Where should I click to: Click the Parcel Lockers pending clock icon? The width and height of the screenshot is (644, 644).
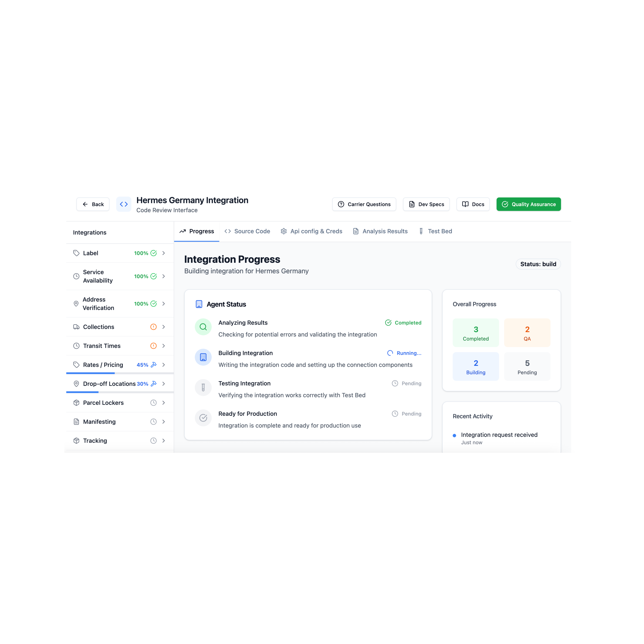(153, 403)
